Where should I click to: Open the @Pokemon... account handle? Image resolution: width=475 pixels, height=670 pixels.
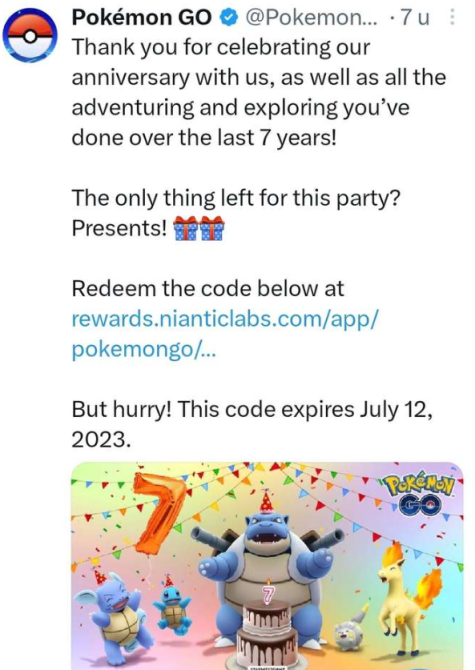tap(311, 18)
